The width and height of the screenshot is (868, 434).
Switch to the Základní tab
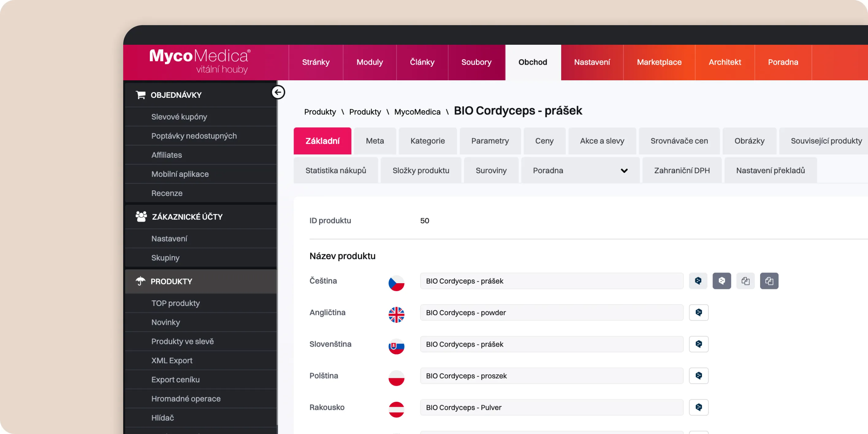click(x=322, y=141)
